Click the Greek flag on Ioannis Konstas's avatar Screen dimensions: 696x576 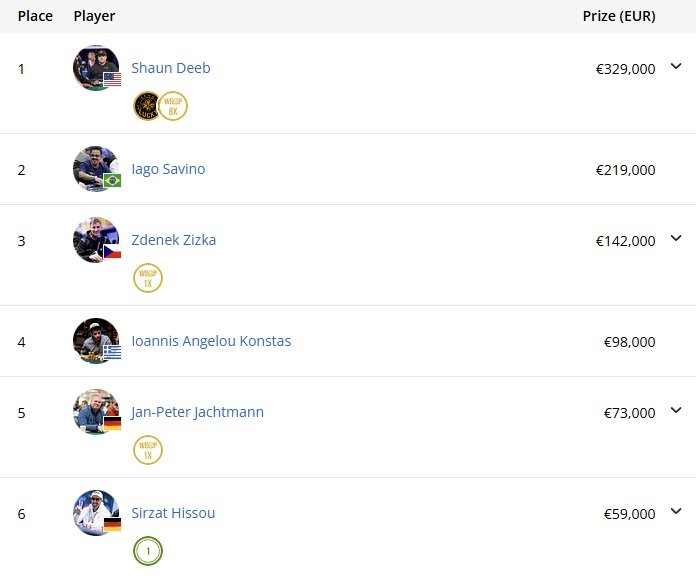(x=112, y=352)
